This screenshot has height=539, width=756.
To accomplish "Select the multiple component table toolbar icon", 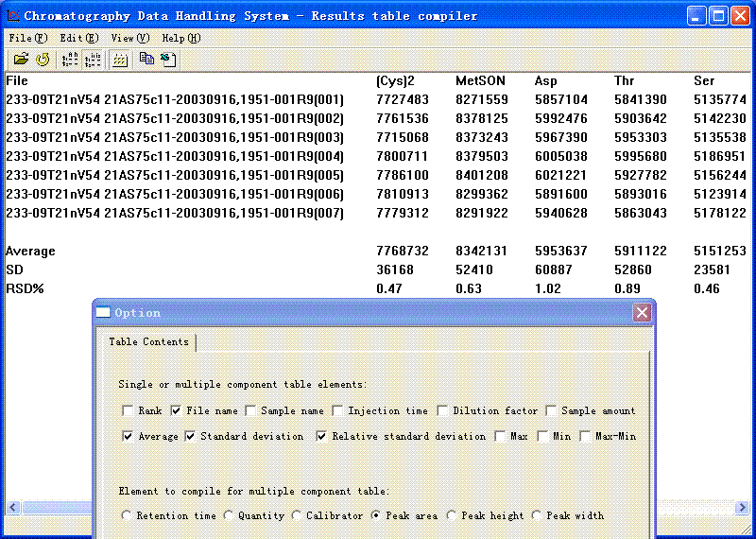I will click(x=93, y=60).
